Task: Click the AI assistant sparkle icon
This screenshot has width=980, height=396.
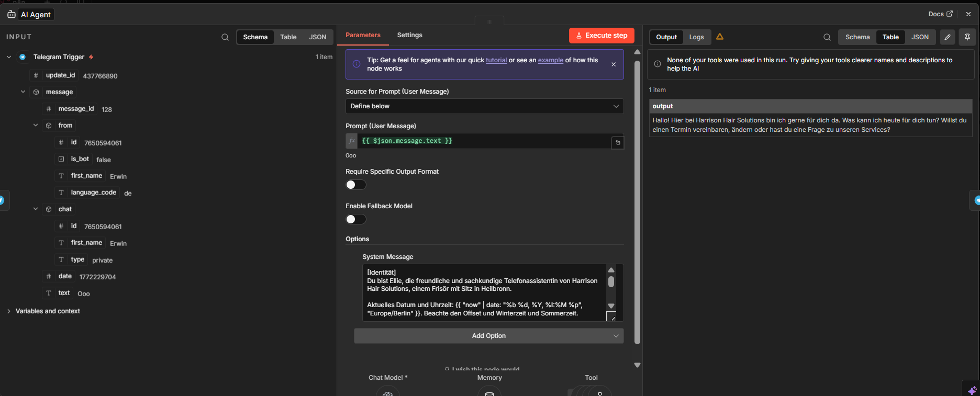Action: point(972,390)
